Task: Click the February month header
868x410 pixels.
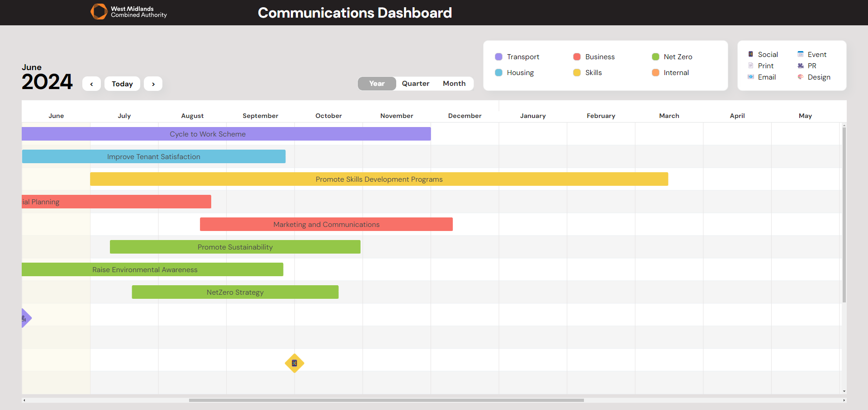Action: (601, 116)
